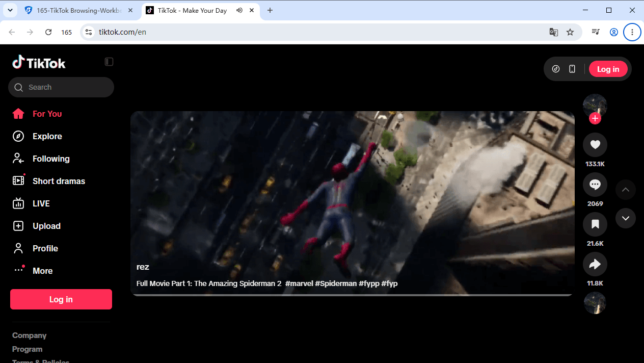The width and height of the screenshot is (644, 363).
Task: Mute the TikTok tab audio icon
Action: pos(240,10)
